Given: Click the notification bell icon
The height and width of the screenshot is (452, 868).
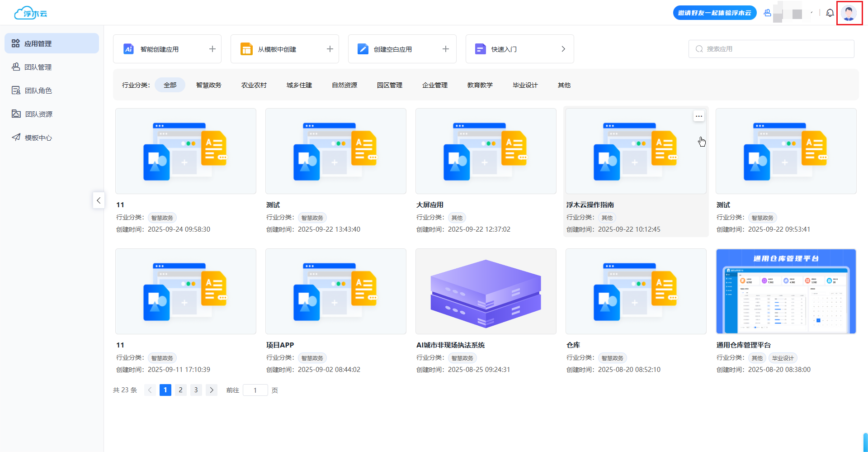Looking at the screenshot, I should click(x=830, y=13).
